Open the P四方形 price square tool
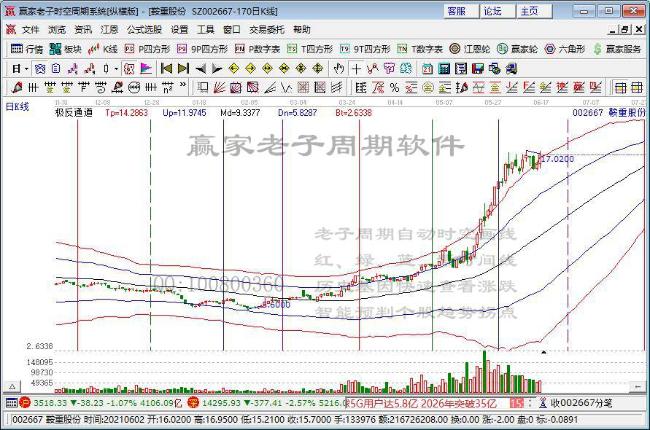 (147, 49)
